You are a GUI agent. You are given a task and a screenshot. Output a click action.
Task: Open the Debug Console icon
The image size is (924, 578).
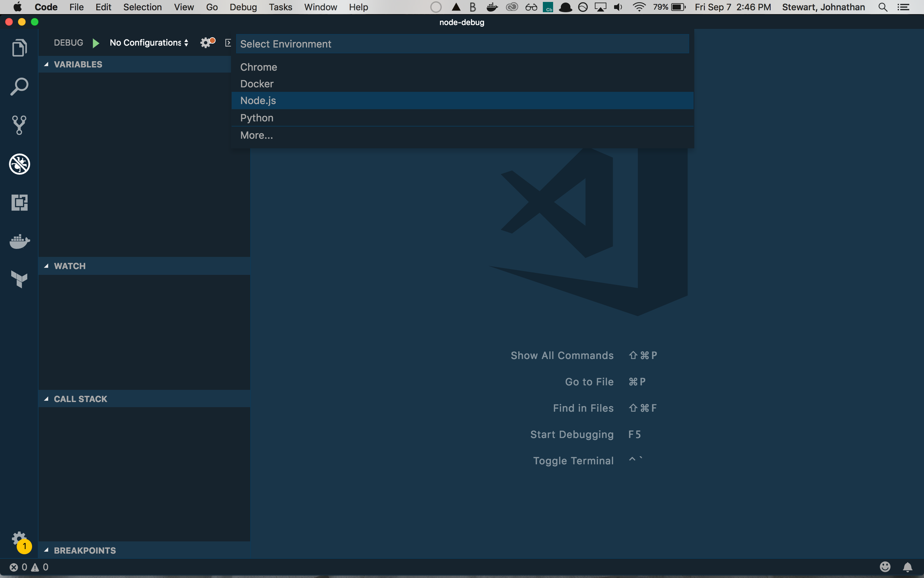click(228, 43)
